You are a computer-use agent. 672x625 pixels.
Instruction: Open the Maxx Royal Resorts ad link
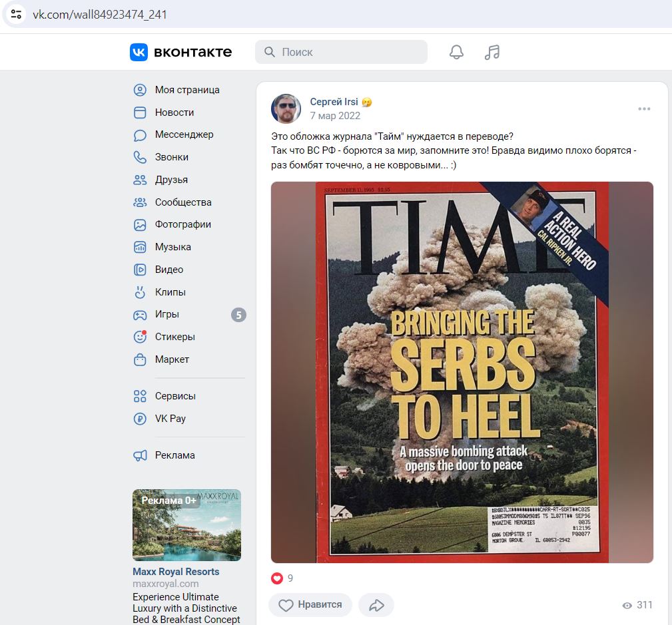coord(176,572)
